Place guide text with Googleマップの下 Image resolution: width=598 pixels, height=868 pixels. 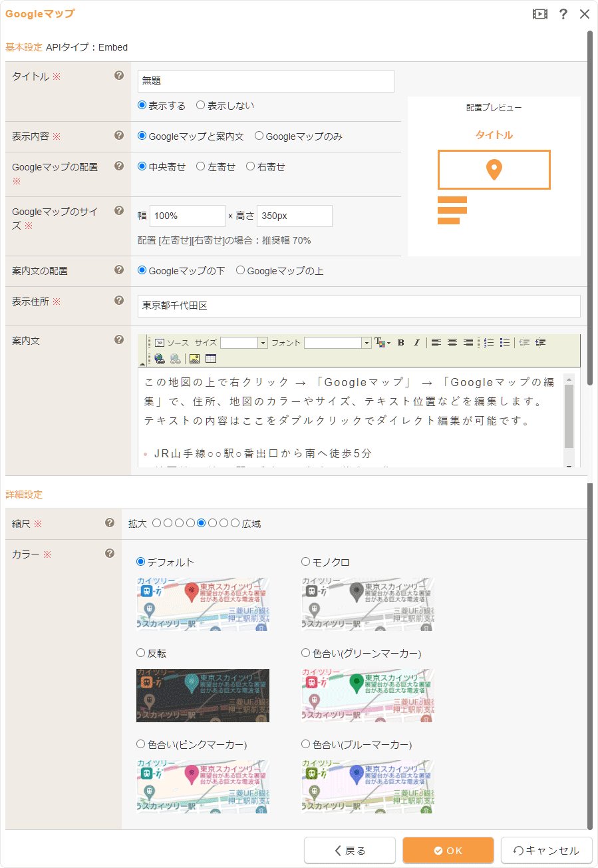[142, 270]
